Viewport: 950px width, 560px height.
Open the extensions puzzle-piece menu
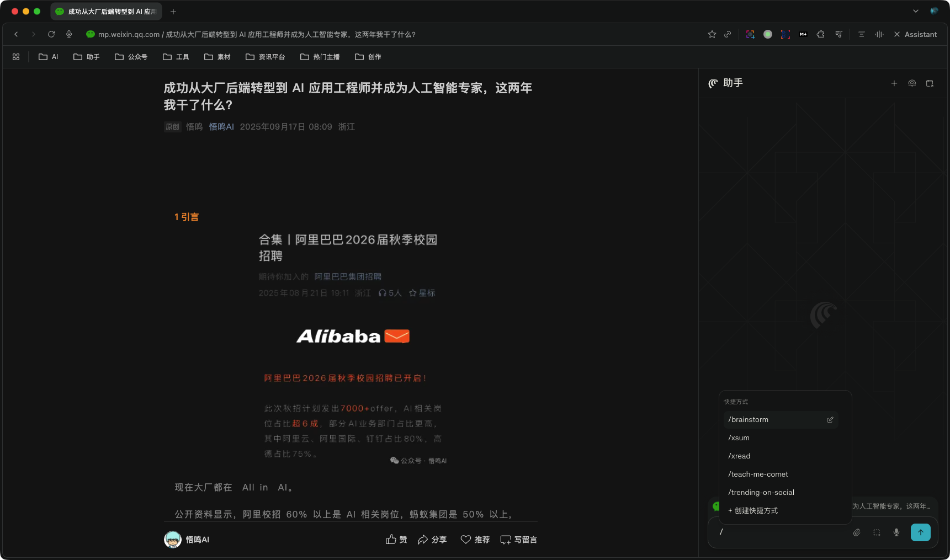821,34
